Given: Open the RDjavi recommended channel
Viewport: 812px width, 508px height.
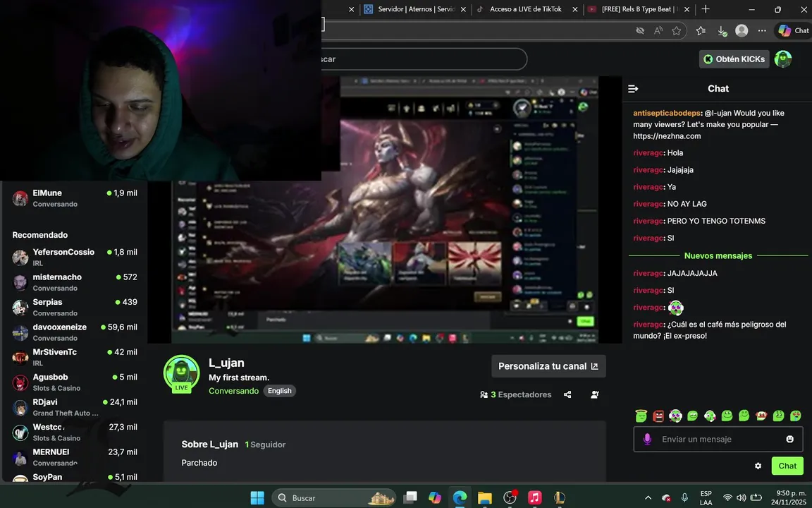Looking at the screenshot, I should tap(75, 407).
